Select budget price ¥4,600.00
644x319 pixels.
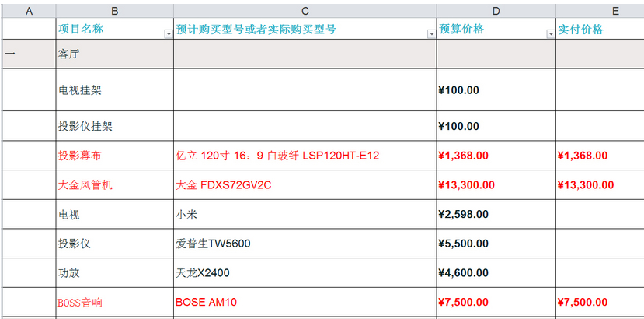pos(496,272)
